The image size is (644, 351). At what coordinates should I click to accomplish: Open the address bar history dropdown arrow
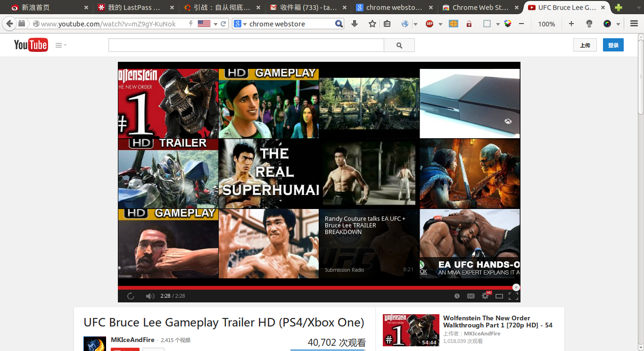pos(215,24)
